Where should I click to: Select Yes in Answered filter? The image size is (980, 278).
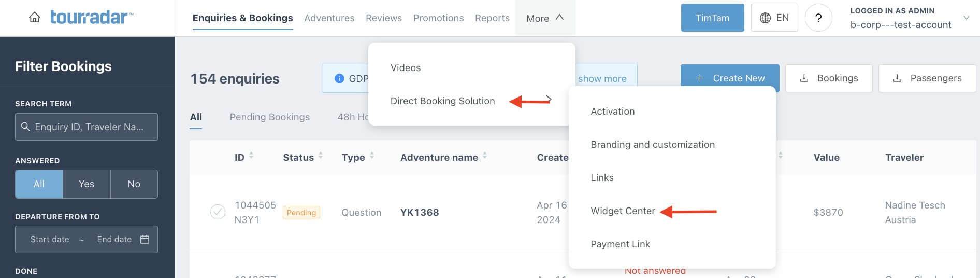[87, 184]
